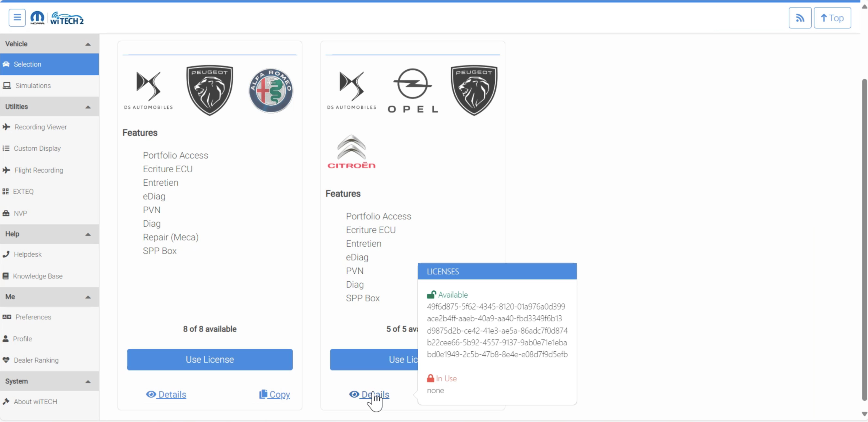Screen dimensions: 868x422
Task: Click the phone icon beside Helpdesk
Action: coord(6,254)
